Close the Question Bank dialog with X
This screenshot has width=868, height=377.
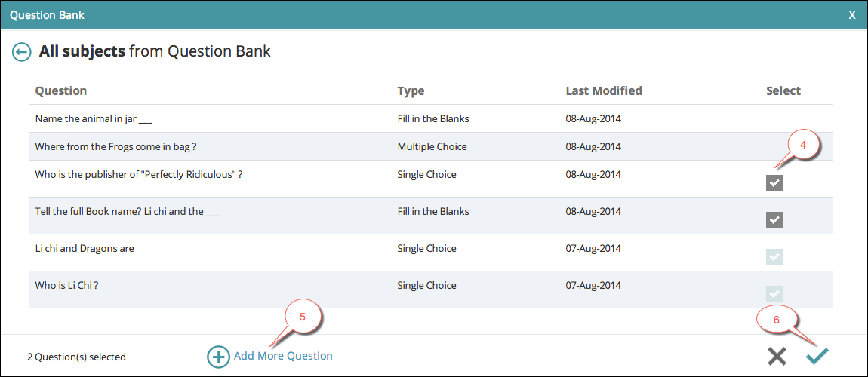pyautogui.click(x=852, y=15)
